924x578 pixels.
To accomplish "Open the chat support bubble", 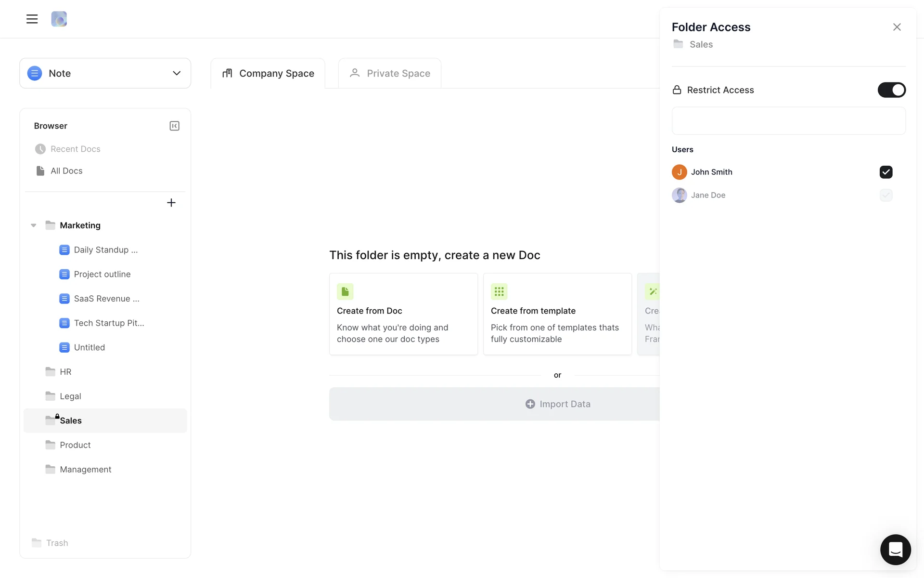I will pos(895,549).
